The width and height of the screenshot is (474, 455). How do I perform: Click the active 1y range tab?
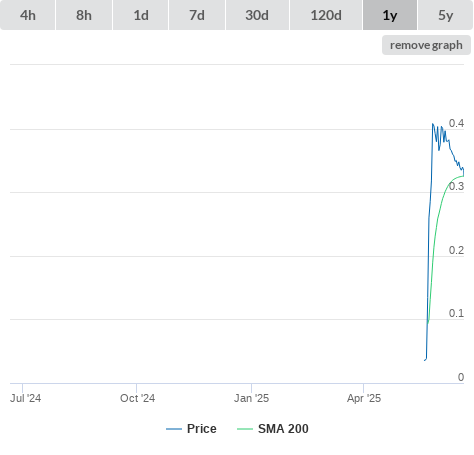[x=390, y=15]
